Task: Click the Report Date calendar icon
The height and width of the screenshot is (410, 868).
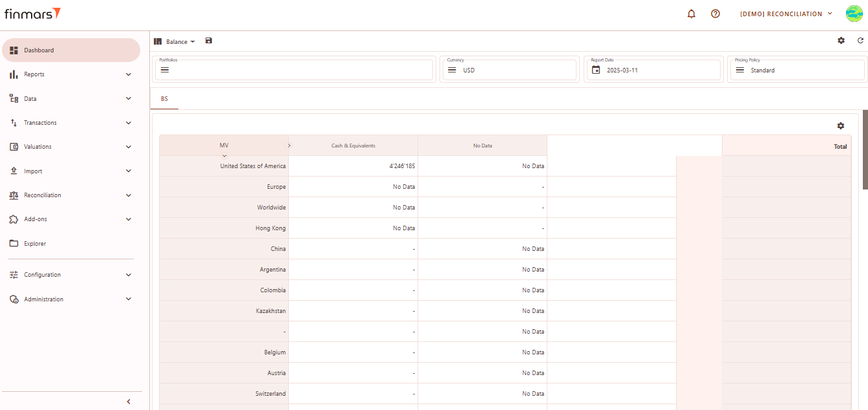Action: 596,70
